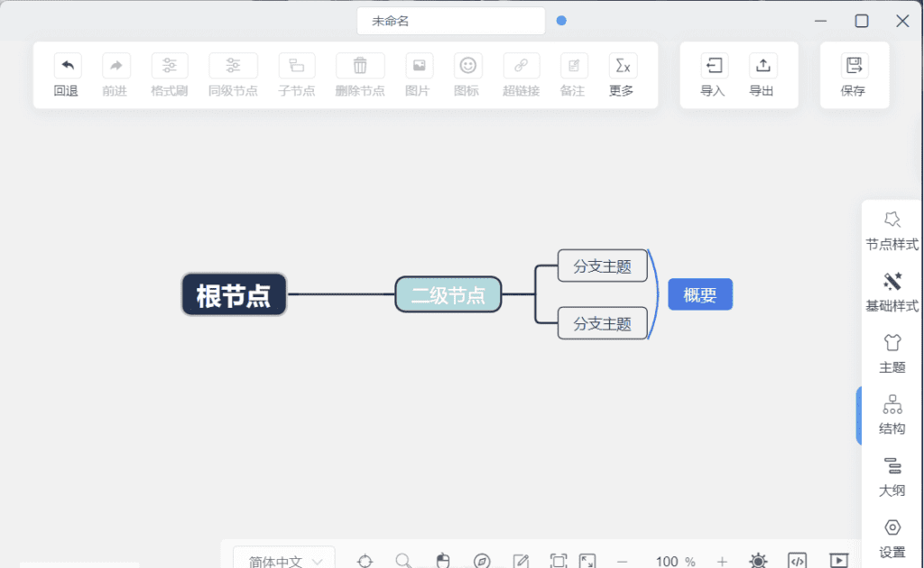Minimize the window

[821, 22]
